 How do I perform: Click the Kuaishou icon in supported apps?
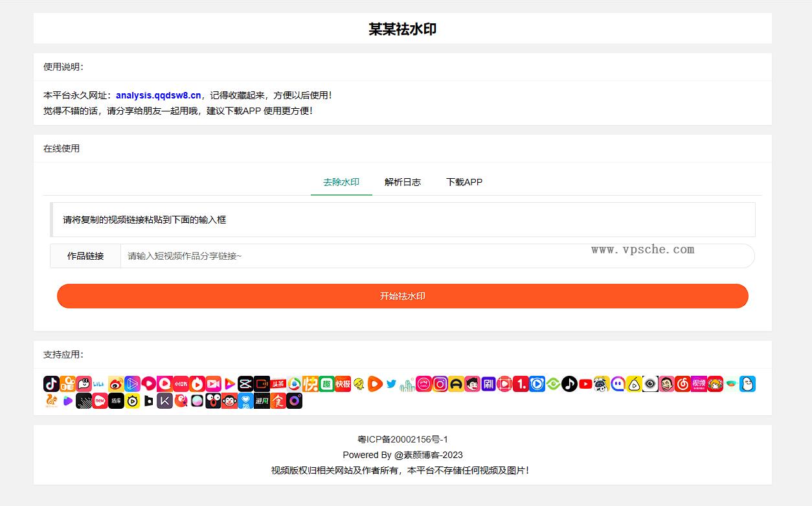[x=310, y=384]
